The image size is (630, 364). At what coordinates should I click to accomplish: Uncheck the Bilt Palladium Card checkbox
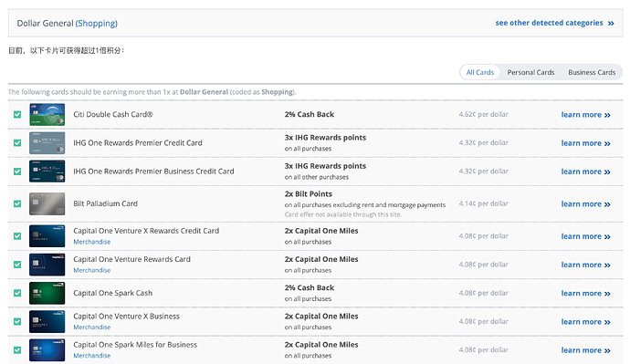coord(17,203)
